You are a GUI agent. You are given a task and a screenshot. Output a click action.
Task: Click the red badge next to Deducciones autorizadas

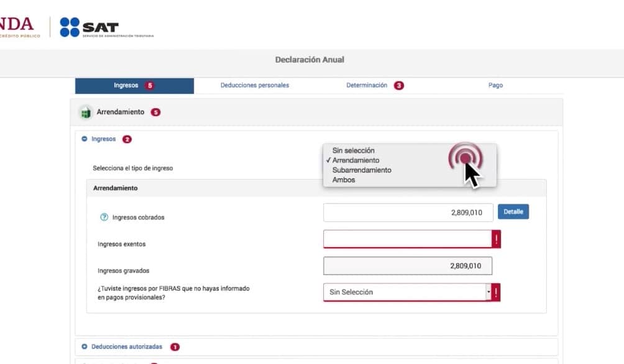[x=175, y=347]
